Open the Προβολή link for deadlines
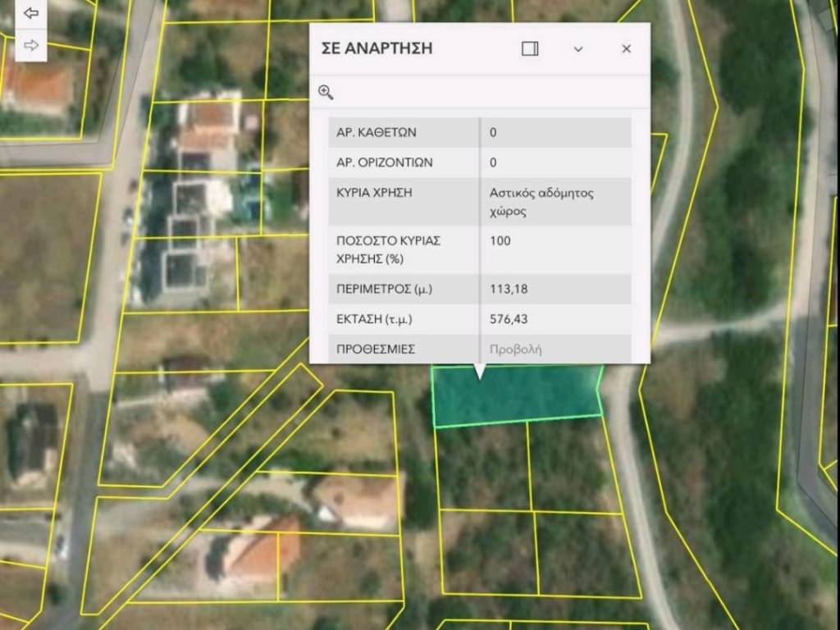The width and height of the screenshot is (840, 630). click(x=515, y=349)
